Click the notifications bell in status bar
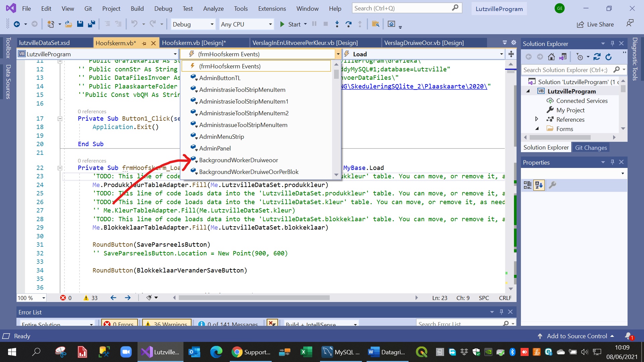Viewport: 644px width, 362px height. pos(629,336)
